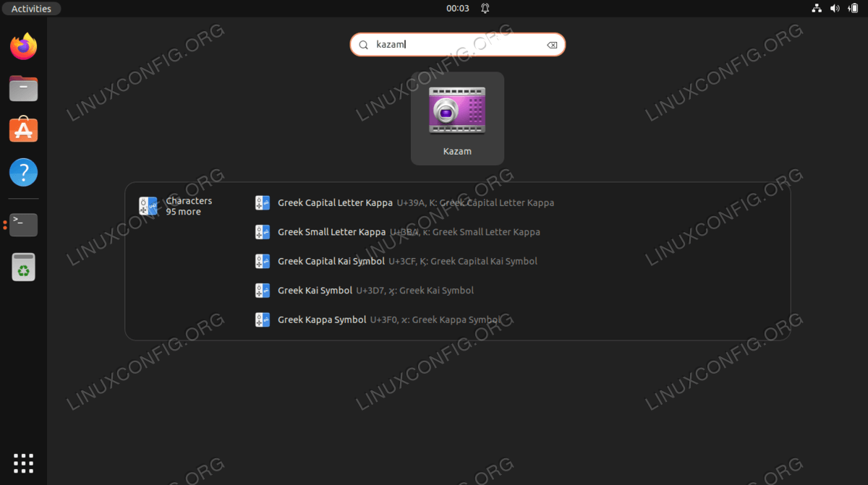Click the icon beside Greek Capital Kai Symbol

[263, 261]
